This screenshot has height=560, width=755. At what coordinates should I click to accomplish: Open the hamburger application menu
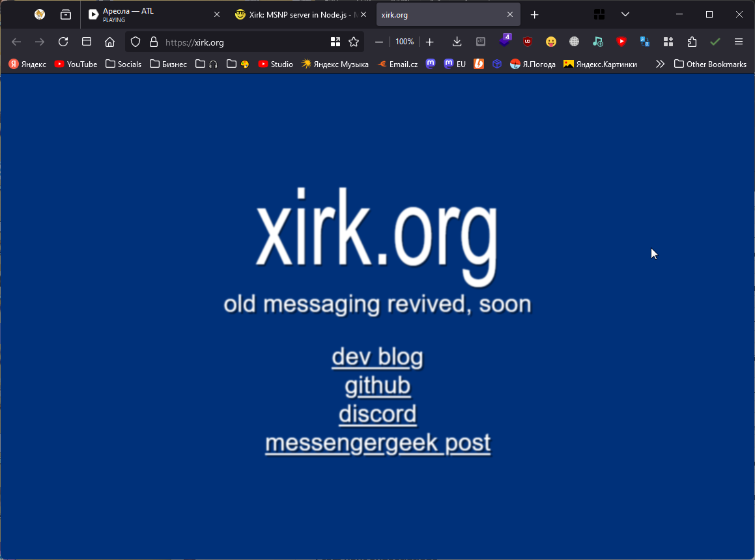(738, 42)
